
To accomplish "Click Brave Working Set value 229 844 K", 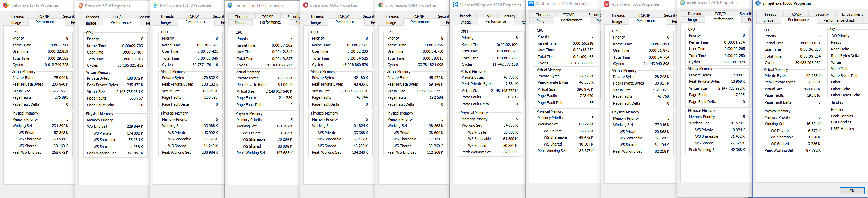I will click(x=135, y=126).
